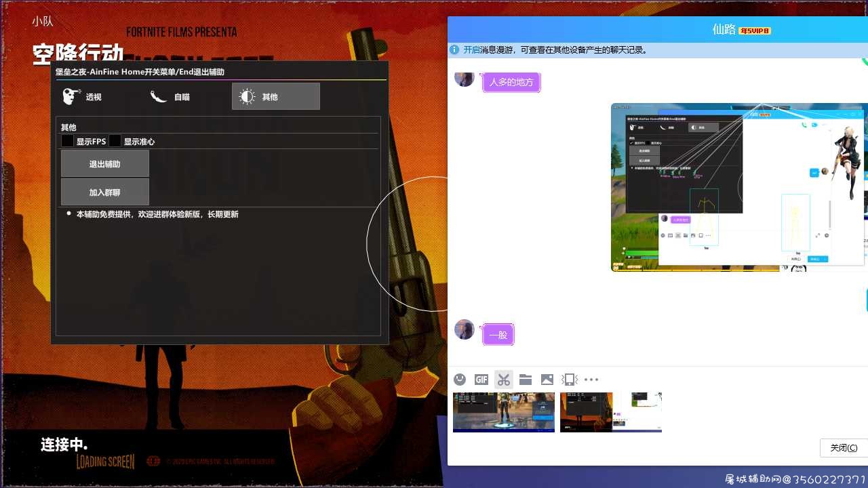Open the emoji picker in chat toolbar
The width and height of the screenshot is (868, 488).
click(x=460, y=380)
